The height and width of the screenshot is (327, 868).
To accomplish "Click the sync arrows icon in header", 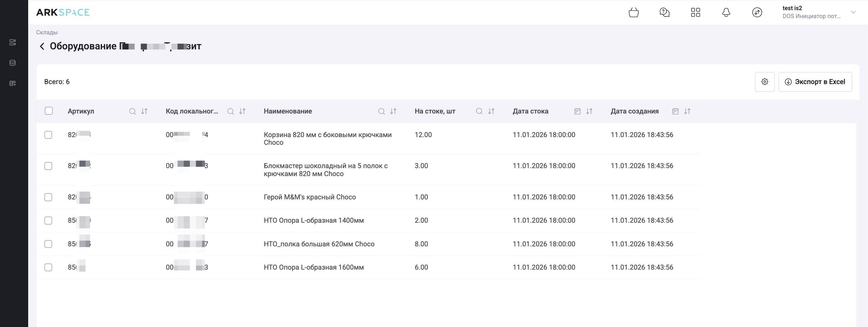I will click(x=757, y=13).
